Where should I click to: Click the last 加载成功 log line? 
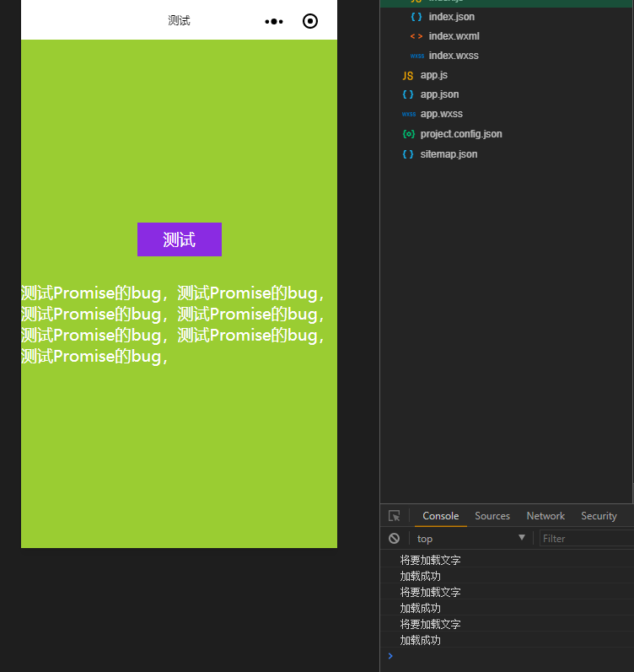click(x=420, y=640)
